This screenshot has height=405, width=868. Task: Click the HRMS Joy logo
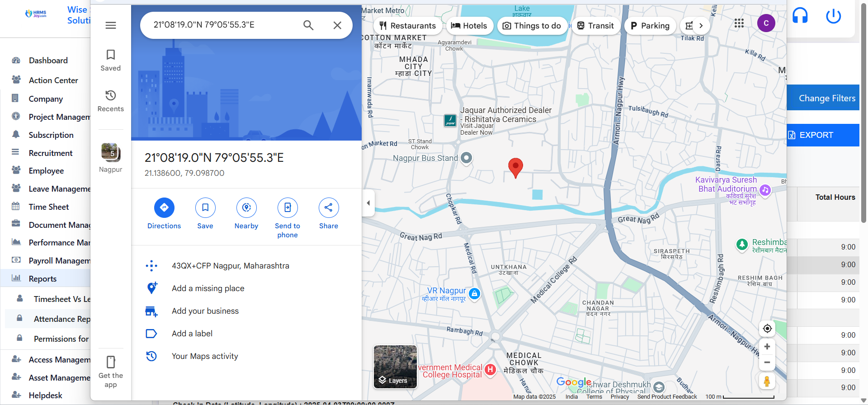(36, 14)
